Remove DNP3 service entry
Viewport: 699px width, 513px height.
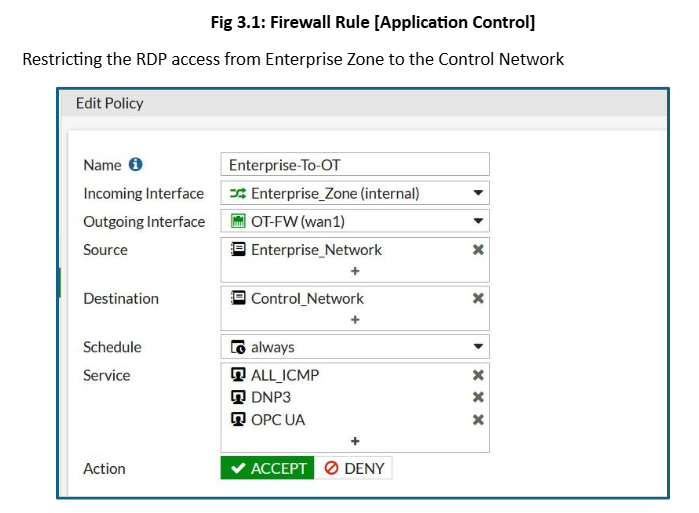478,397
